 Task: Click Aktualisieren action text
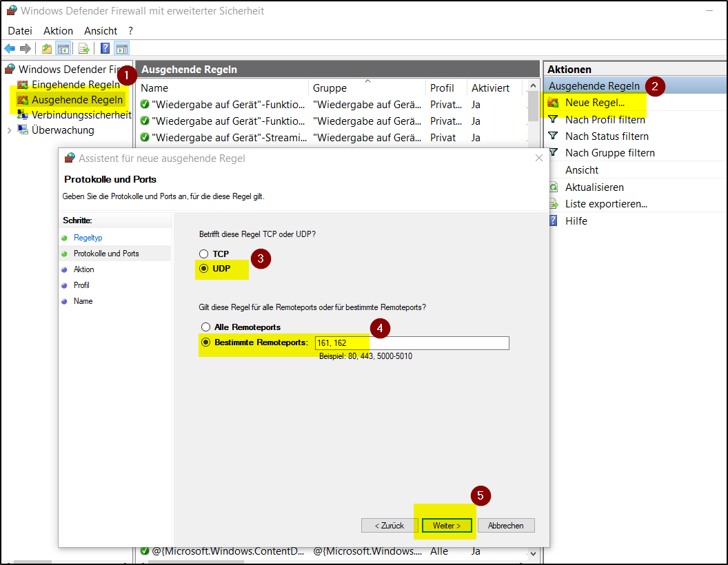click(594, 187)
